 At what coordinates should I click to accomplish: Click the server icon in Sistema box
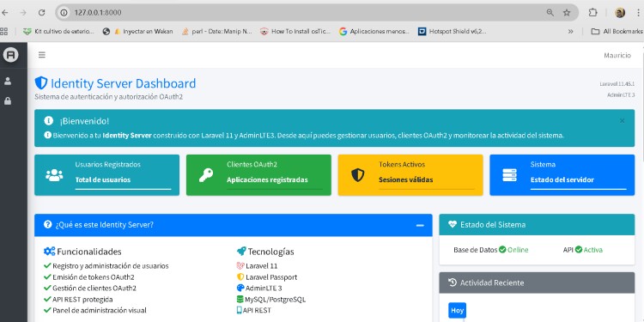tap(510, 175)
